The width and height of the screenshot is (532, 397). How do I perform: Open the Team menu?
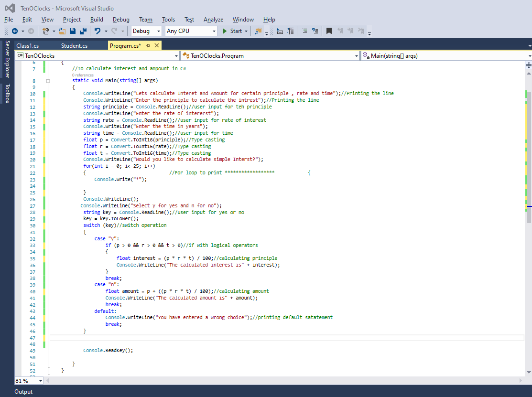146,20
